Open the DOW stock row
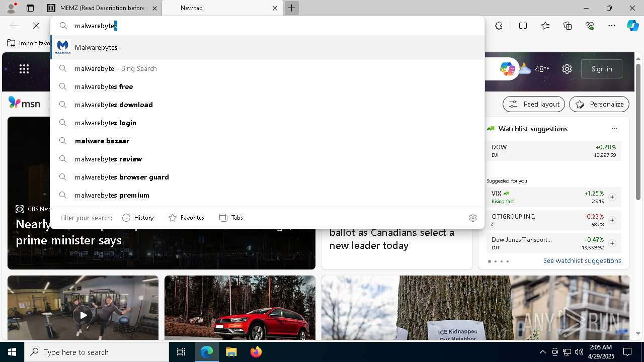 (x=553, y=151)
